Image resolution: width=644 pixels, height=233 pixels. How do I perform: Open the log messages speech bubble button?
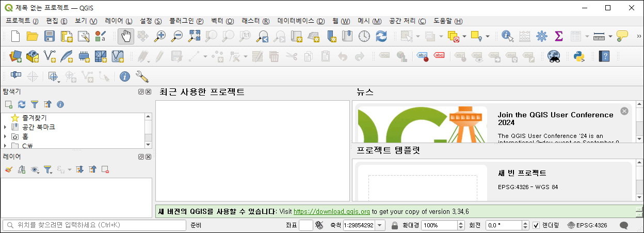coord(623,225)
